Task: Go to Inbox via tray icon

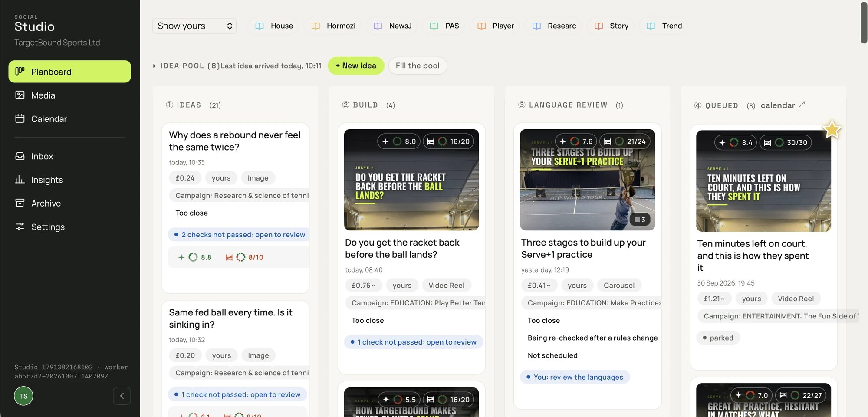Action: point(20,156)
